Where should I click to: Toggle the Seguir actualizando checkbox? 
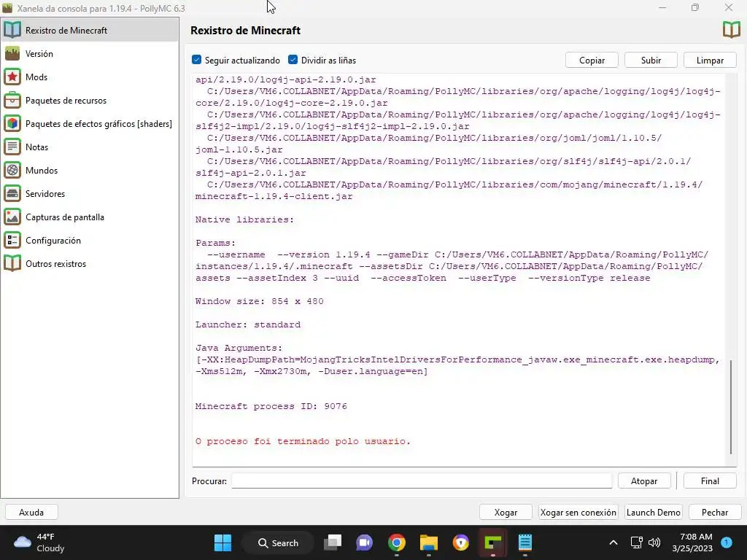pyautogui.click(x=196, y=60)
